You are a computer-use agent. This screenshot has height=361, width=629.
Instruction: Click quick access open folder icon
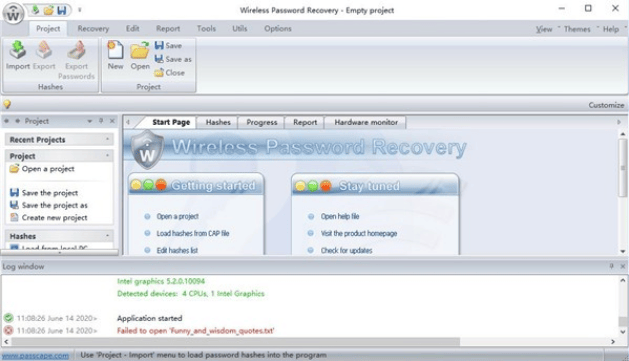[x=49, y=10]
